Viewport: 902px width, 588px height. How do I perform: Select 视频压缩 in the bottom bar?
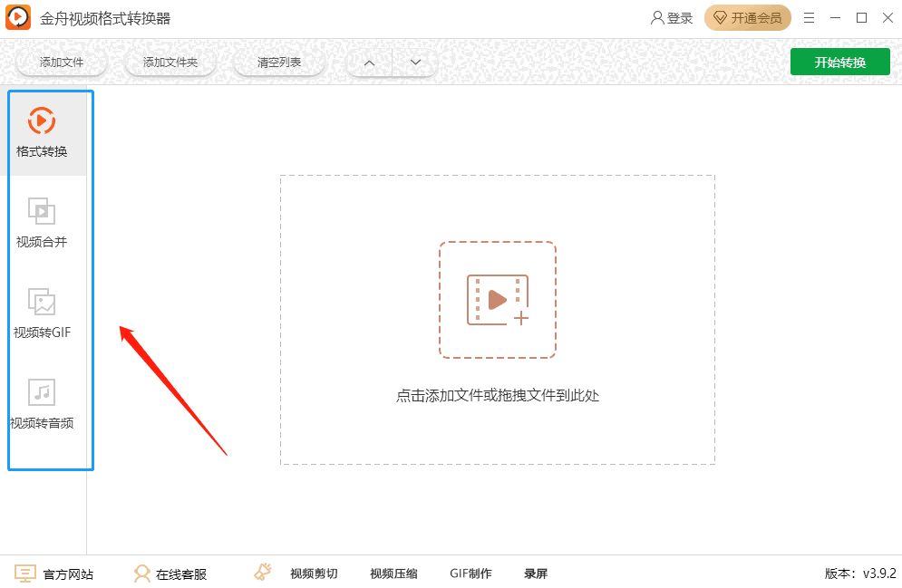coord(393,573)
